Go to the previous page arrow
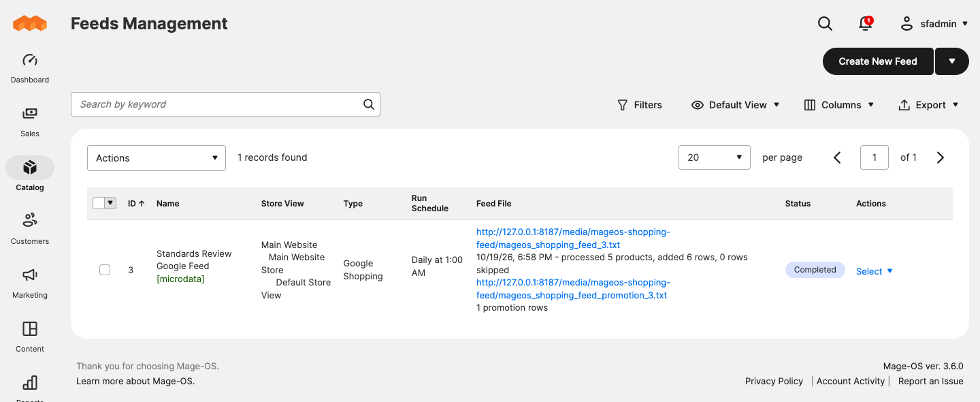This screenshot has height=402, width=980. click(x=838, y=157)
